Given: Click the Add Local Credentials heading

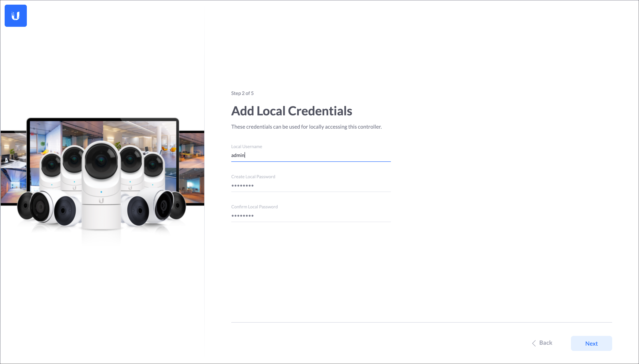Looking at the screenshot, I should pyautogui.click(x=291, y=111).
